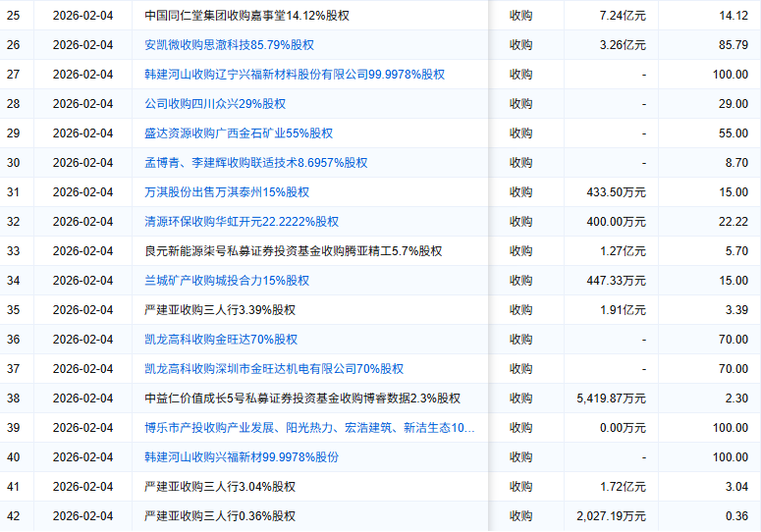Select 严建亚收购三人行0.36%股权 entry
Viewport: 761px width, 532px height.
[x=220, y=516]
